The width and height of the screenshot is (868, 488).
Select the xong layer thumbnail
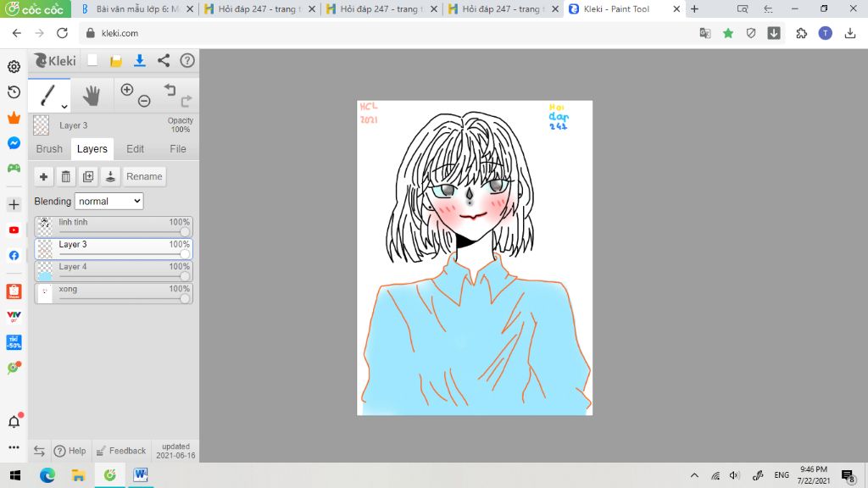45,293
